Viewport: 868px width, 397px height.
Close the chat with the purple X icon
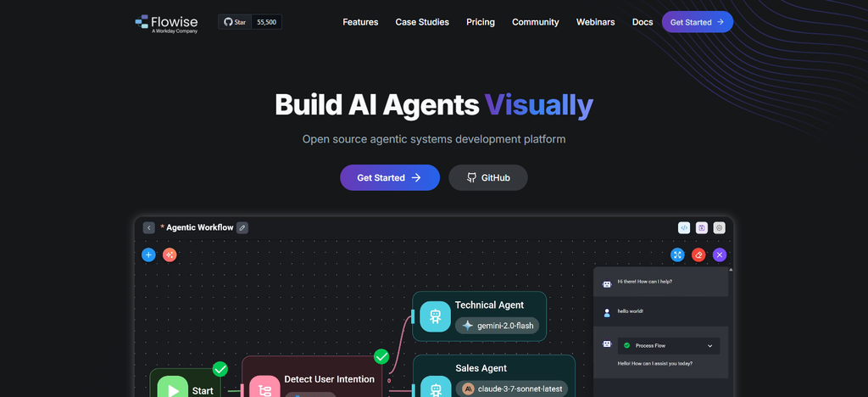[x=719, y=254]
